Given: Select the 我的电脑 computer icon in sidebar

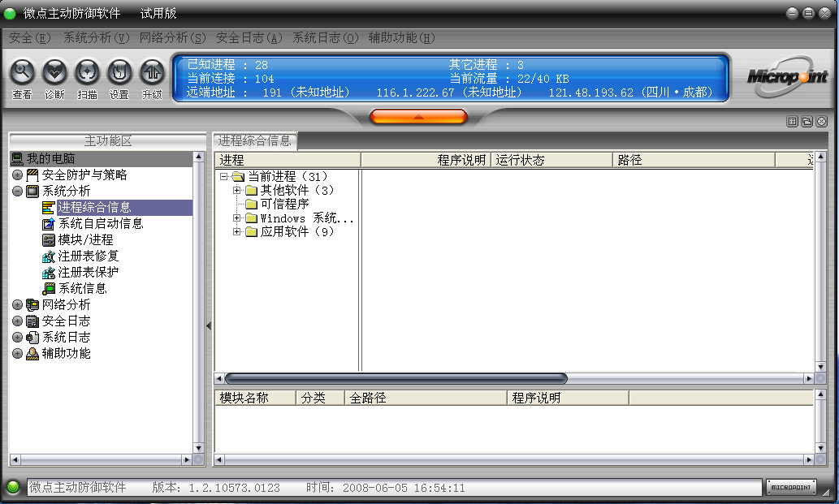Looking at the screenshot, I should 18,159.
